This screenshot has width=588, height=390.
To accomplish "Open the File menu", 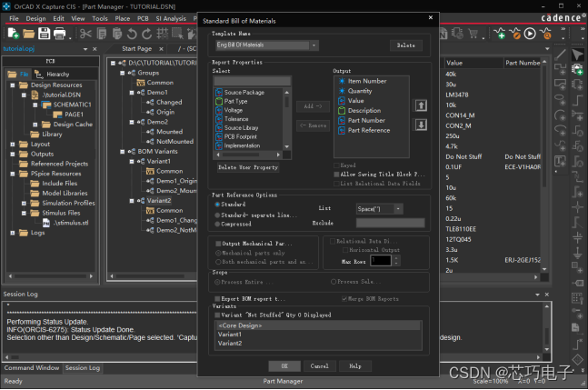I will pos(14,18).
